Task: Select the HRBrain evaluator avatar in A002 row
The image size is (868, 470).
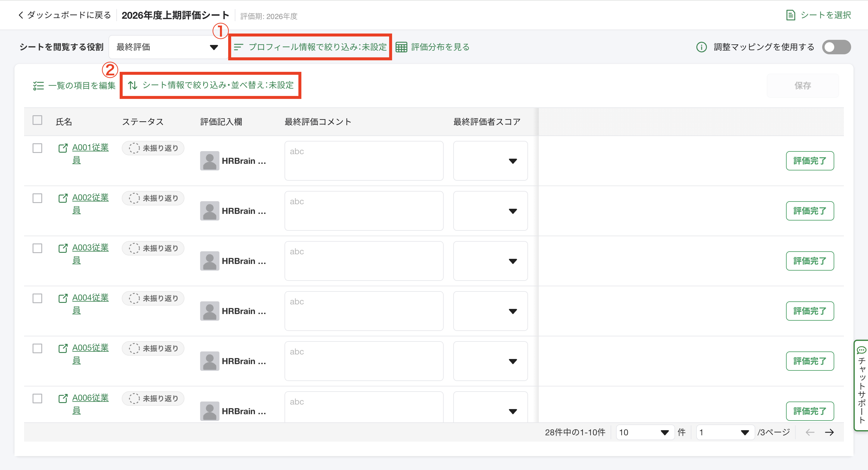Action: 209,211
